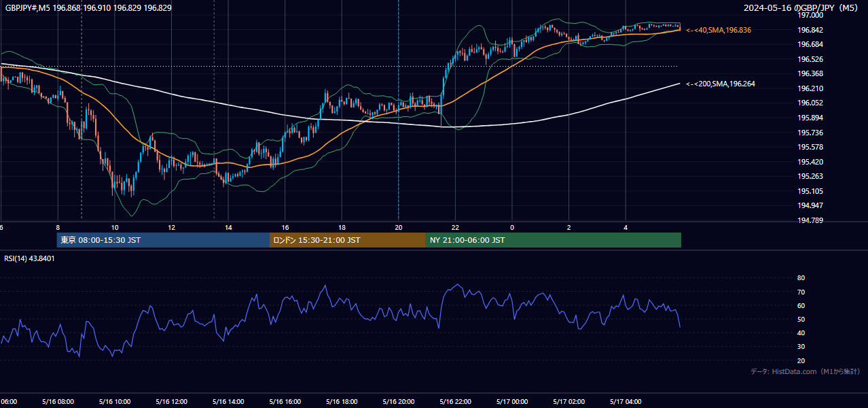Click RSI scale value 20 at right

click(x=801, y=360)
